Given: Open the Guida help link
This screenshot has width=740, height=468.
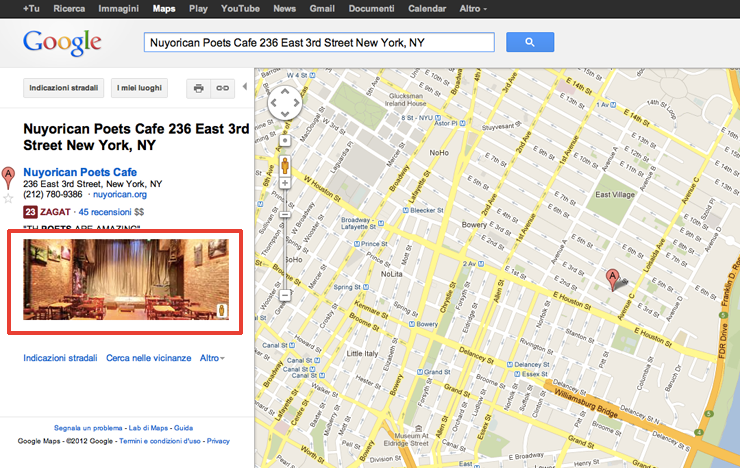Looking at the screenshot, I should 184,428.
